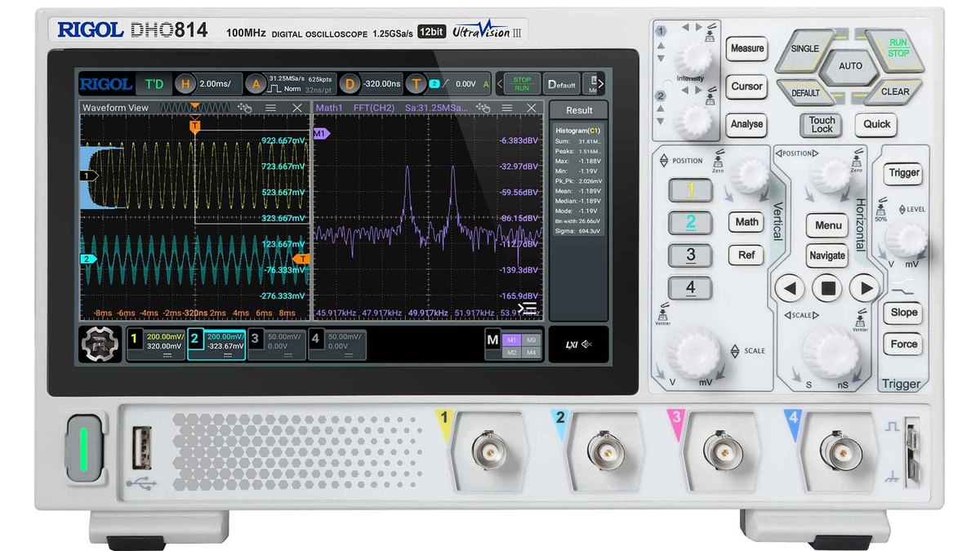
Task: Close the Math1 FFT window
Action: pos(532,108)
